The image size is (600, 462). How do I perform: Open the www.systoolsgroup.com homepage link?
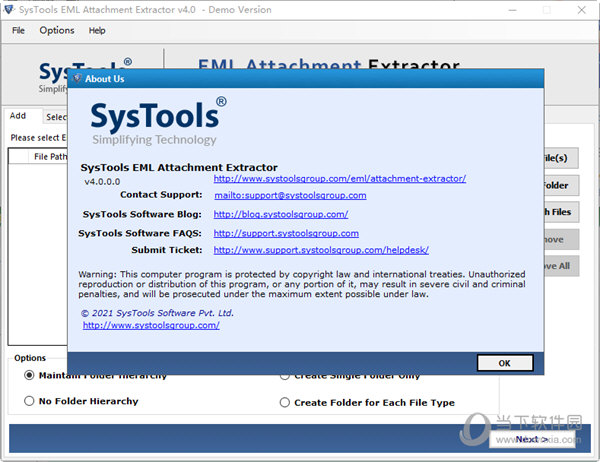(151, 325)
